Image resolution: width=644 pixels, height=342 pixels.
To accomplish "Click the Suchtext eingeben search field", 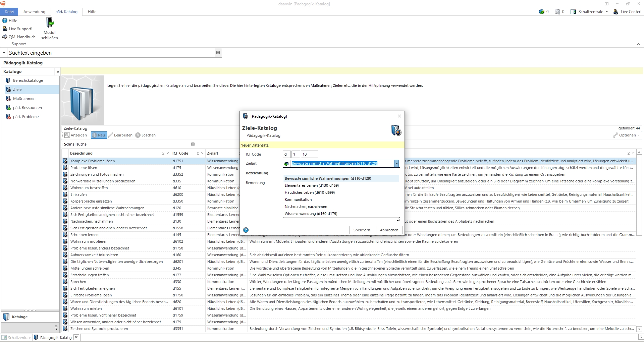I will 111,53.
